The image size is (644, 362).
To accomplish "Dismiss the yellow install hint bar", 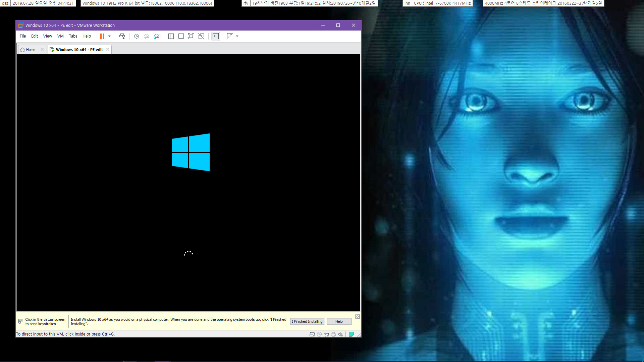I will [x=358, y=316].
